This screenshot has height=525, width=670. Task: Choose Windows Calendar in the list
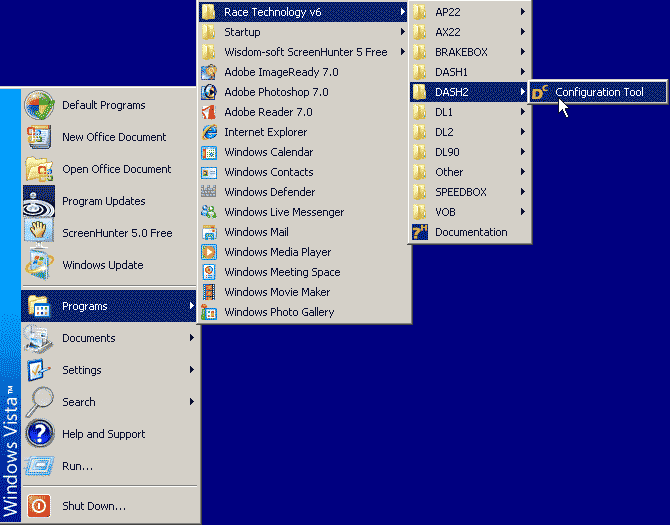[268, 152]
